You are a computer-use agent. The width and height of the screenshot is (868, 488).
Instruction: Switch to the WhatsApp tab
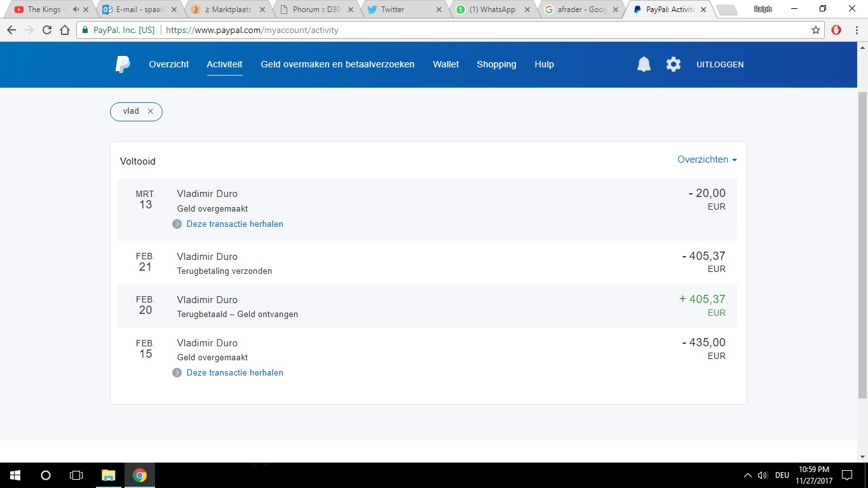492,10
